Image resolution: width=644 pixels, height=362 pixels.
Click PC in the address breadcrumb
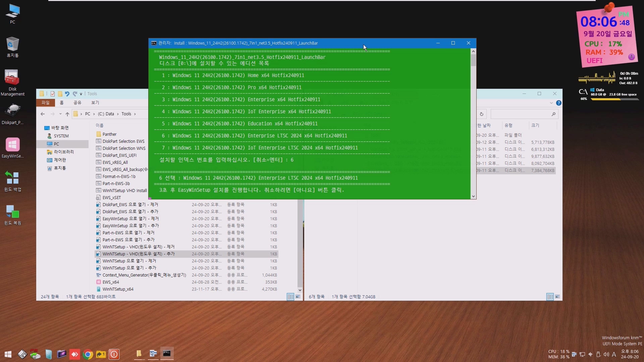(x=88, y=114)
